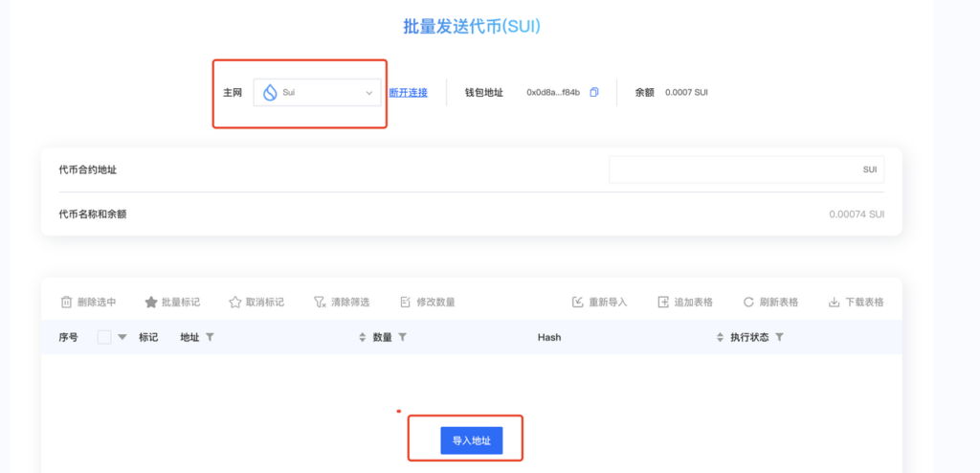Viewport: 980px width, 473px height.
Task: Open the 地址 column filter
Action: pos(210,337)
